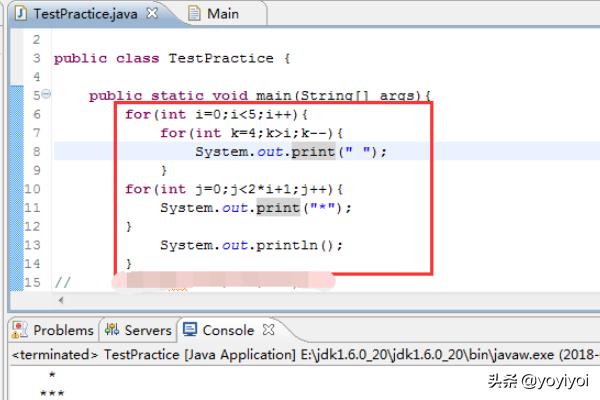This screenshot has width=600, height=400.
Task: Click the 'for(int j=0;j<2*i+1;j++){' line
Action: [x=234, y=189]
